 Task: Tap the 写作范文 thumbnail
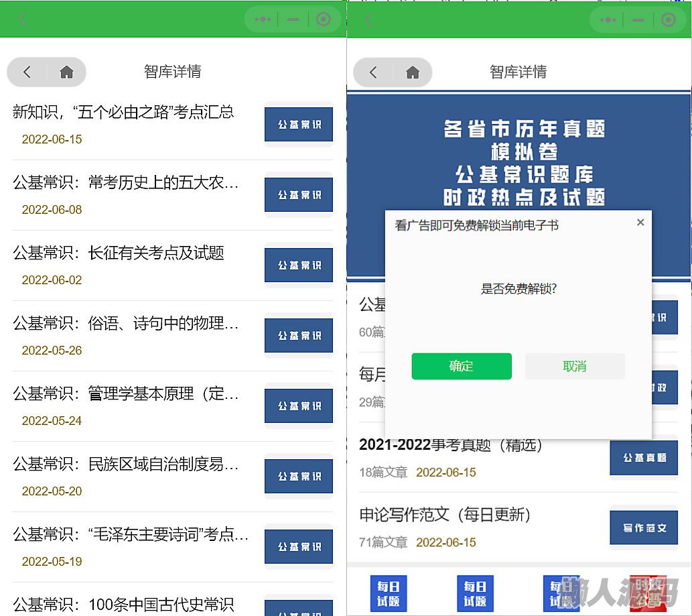[644, 528]
